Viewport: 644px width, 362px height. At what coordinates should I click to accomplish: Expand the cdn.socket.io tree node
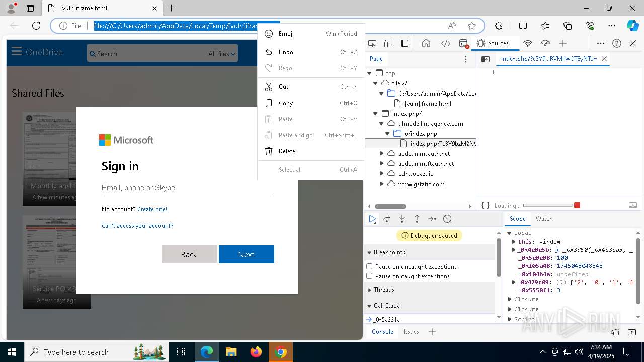(382, 173)
